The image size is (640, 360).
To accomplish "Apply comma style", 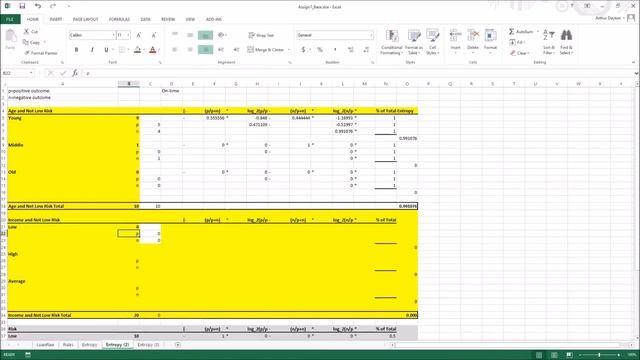I will (x=335, y=50).
